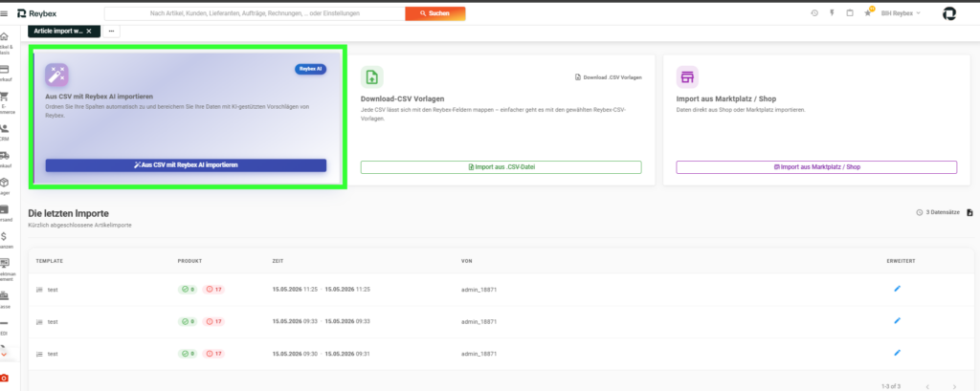Open the history clock icon in the header
This screenshot has width=980, height=391.
click(814, 13)
